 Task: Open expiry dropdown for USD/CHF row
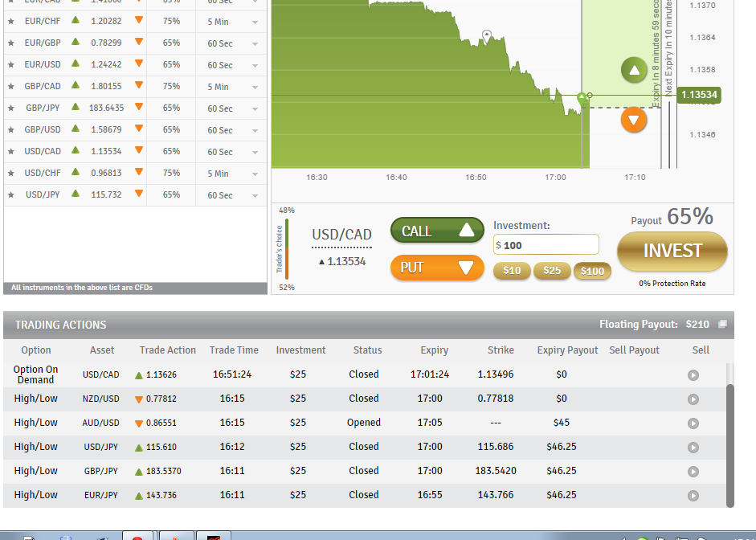255,174
